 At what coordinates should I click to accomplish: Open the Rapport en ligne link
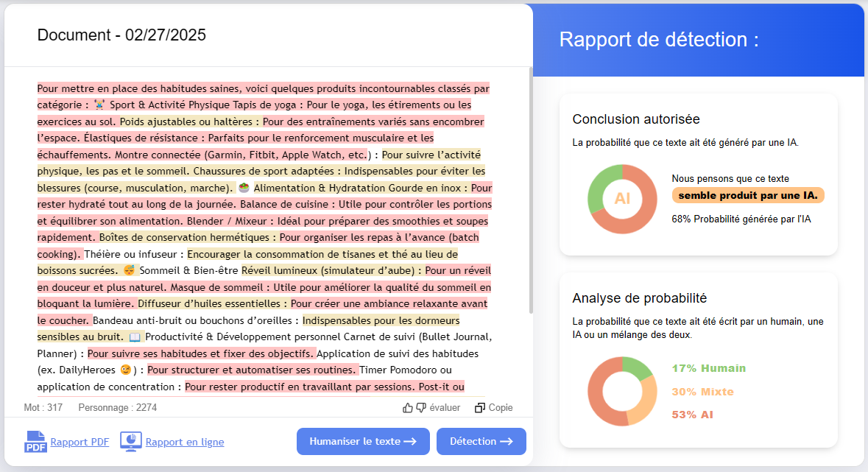coord(185,442)
